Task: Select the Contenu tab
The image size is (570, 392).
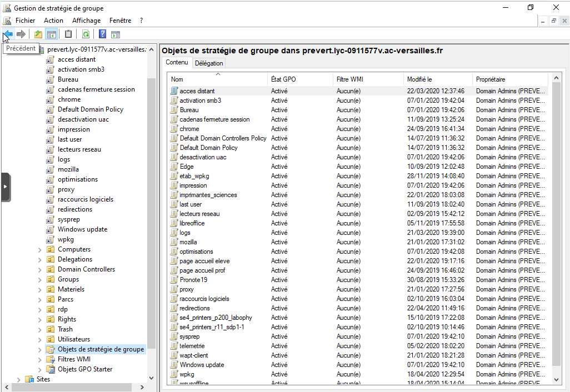Action: point(177,63)
